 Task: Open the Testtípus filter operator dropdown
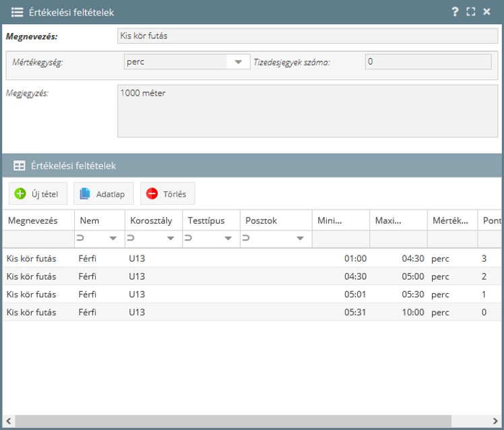[228, 239]
